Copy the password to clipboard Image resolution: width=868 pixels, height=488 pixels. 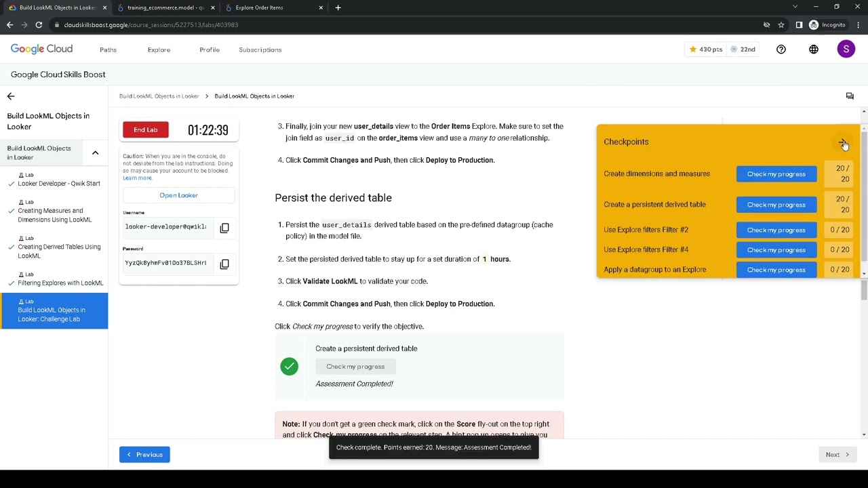tap(224, 264)
